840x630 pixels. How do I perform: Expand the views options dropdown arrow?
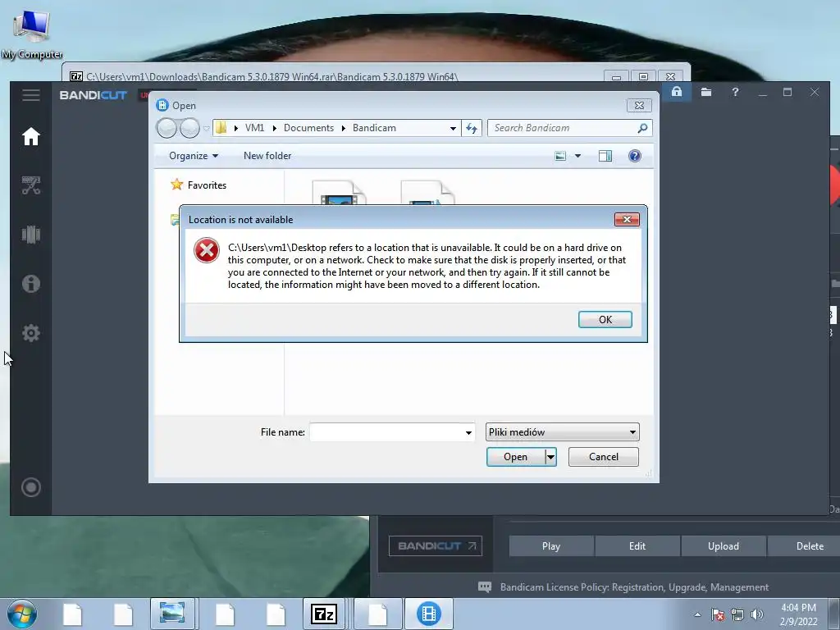tap(577, 156)
